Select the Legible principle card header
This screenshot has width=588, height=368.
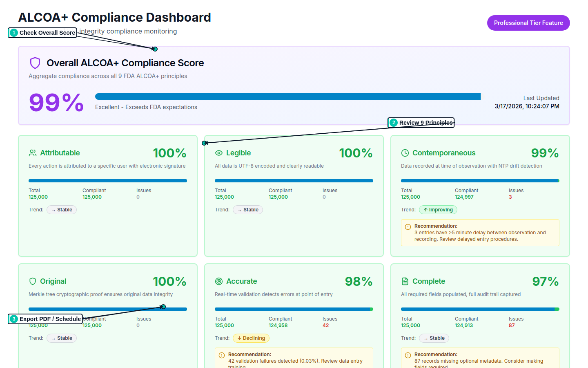click(239, 153)
